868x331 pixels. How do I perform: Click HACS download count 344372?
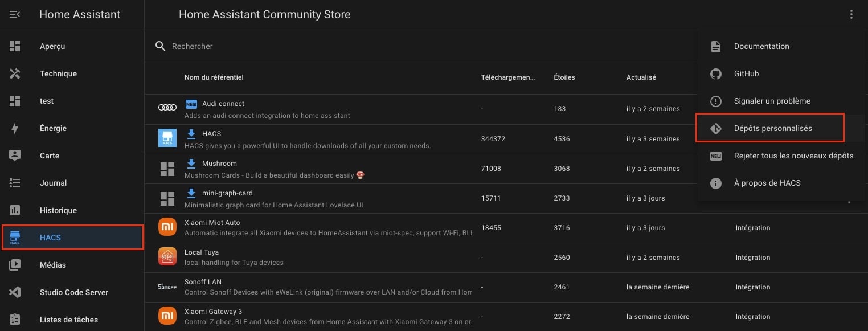pos(493,139)
